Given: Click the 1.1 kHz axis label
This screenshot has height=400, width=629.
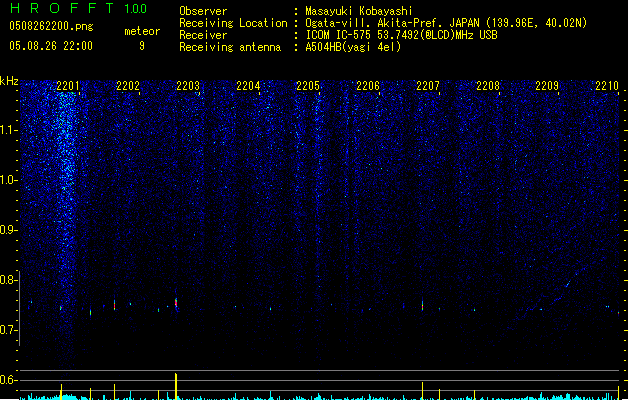Looking at the screenshot, I should (x=9, y=130).
